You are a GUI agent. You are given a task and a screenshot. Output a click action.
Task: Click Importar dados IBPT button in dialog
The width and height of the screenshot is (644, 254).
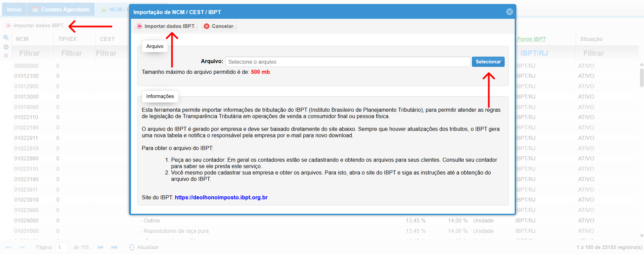pos(166,26)
